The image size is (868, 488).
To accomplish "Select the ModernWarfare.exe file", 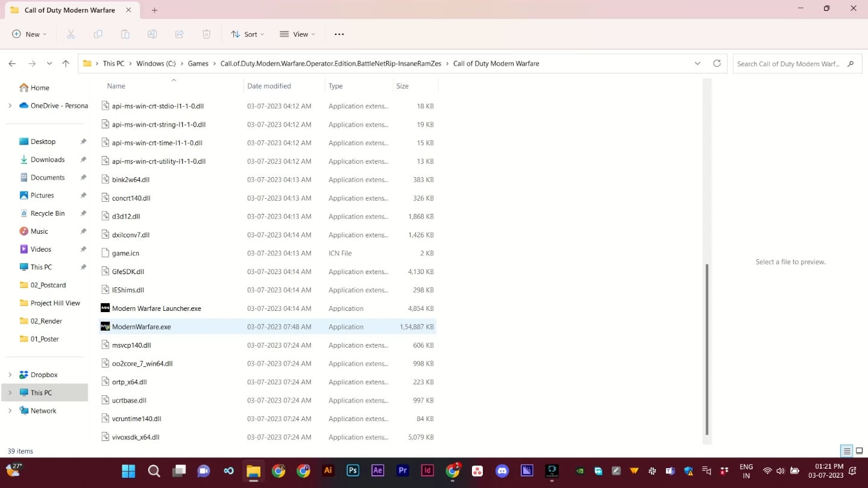I will coord(268,327).
